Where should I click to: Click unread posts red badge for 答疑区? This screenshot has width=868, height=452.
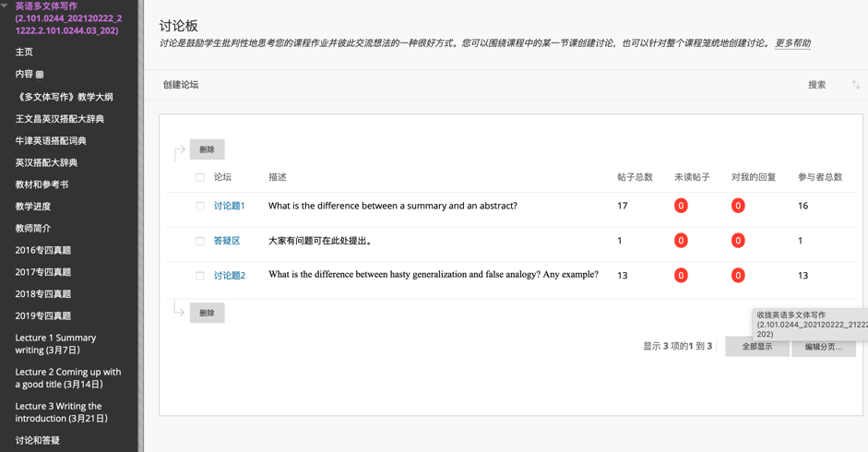click(681, 241)
